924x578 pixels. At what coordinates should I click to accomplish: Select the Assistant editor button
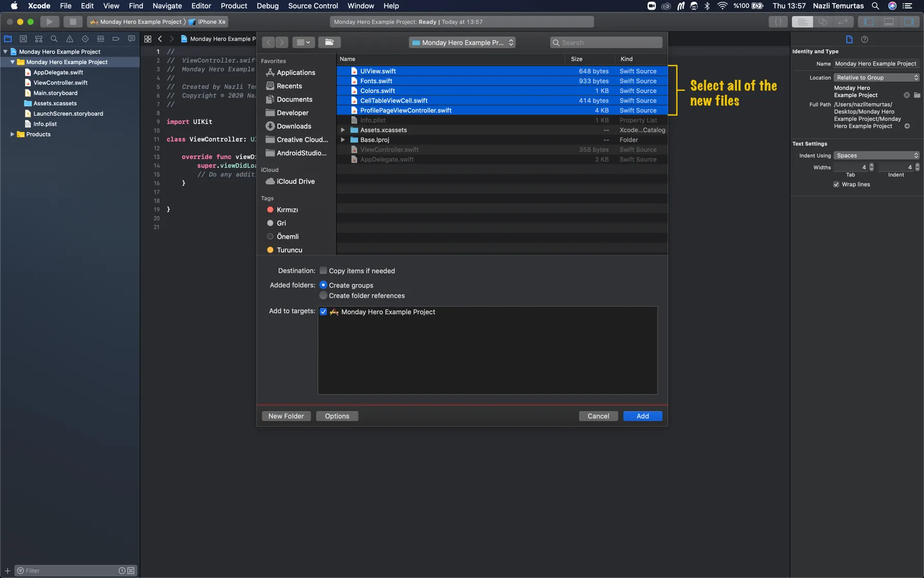click(823, 22)
